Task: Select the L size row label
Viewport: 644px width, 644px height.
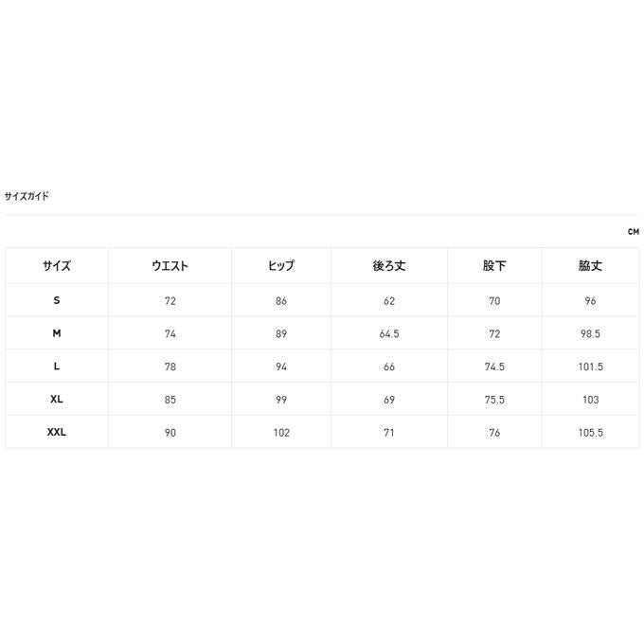Action: pos(57,366)
